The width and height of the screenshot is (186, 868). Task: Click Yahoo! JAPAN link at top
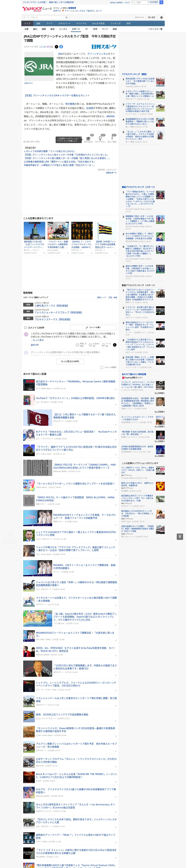click(116, 2)
